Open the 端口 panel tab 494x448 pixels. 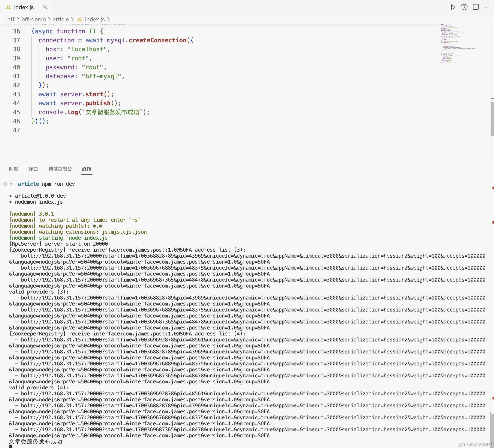(33, 169)
